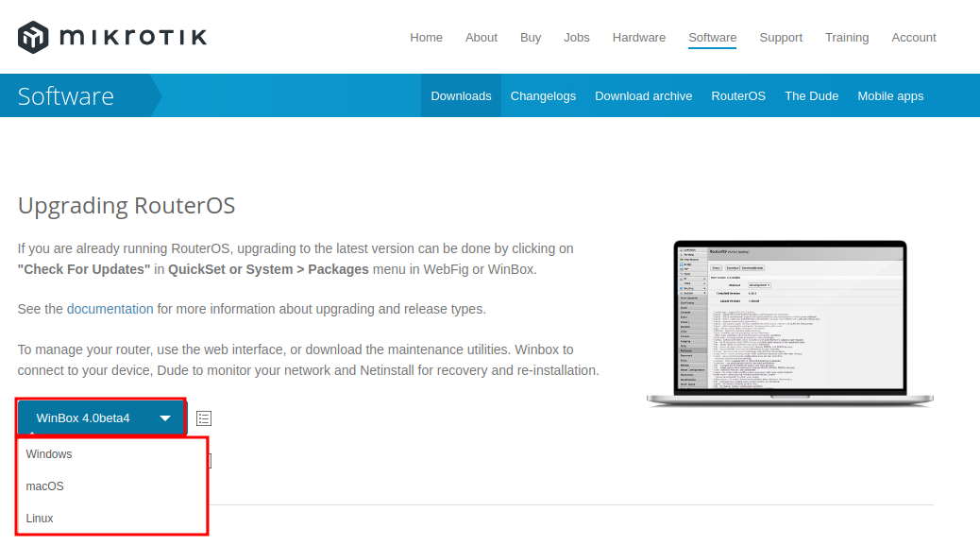Click the documentation link
This screenshot has height=545, width=980.
coord(110,308)
